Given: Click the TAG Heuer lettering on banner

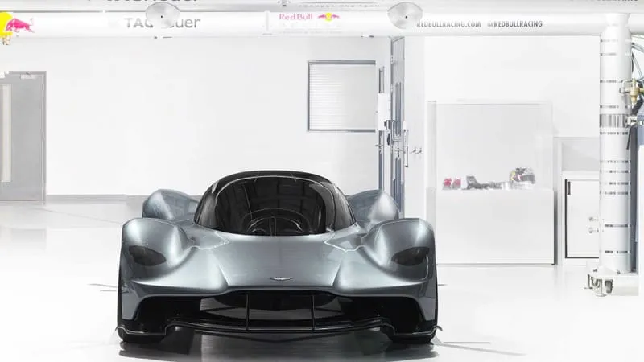Looking at the screenshot, I should point(163,23).
